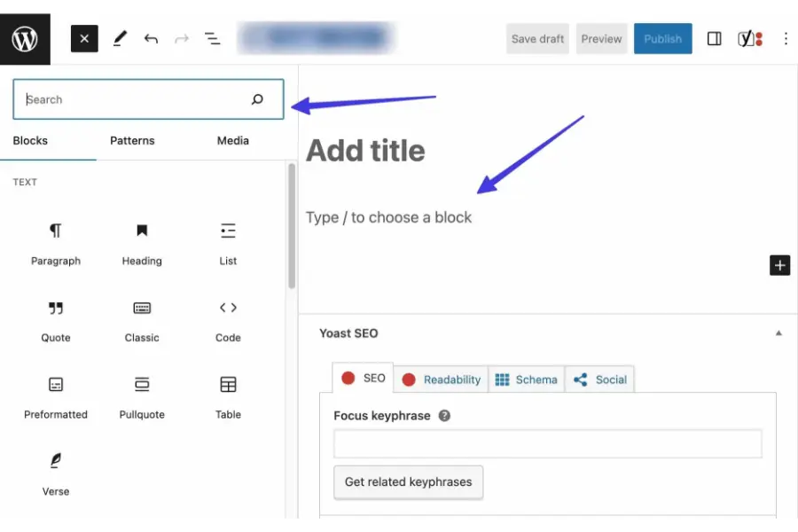Switch to the Blocks tab
The height and width of the screenshot is (532, 798).
tap(30, 140)
